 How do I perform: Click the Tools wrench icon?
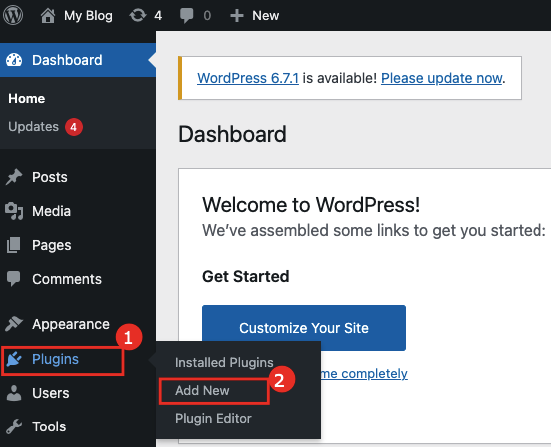point(14,427)
